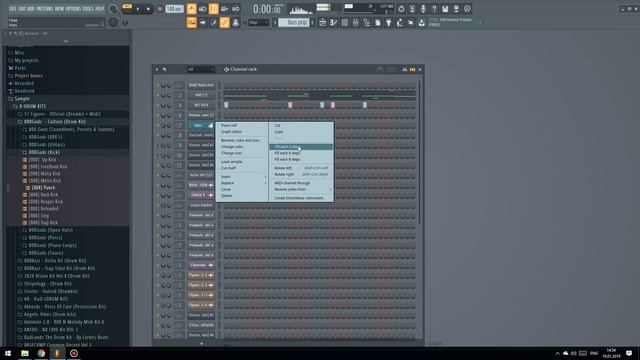Viewport: 640px width, 360px height.
Task: Turn off the last lit step on 808 KICK row
Action: pos(365,105)
